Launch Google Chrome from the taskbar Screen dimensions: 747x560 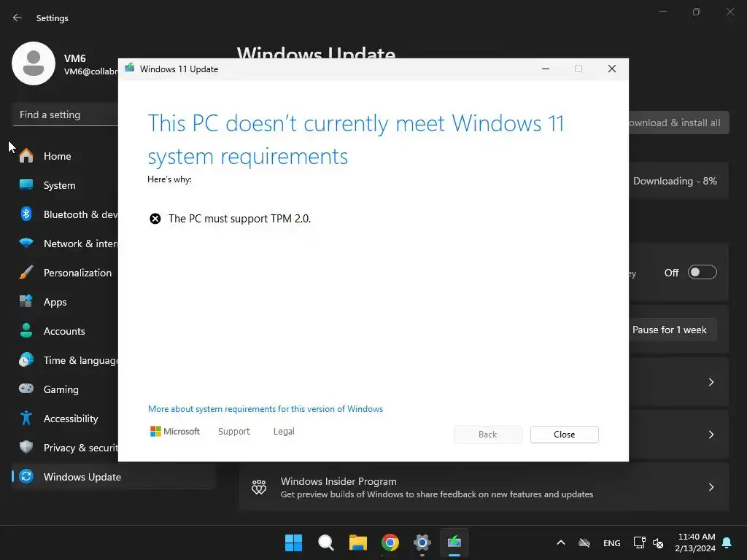click(x=390, y=542)
